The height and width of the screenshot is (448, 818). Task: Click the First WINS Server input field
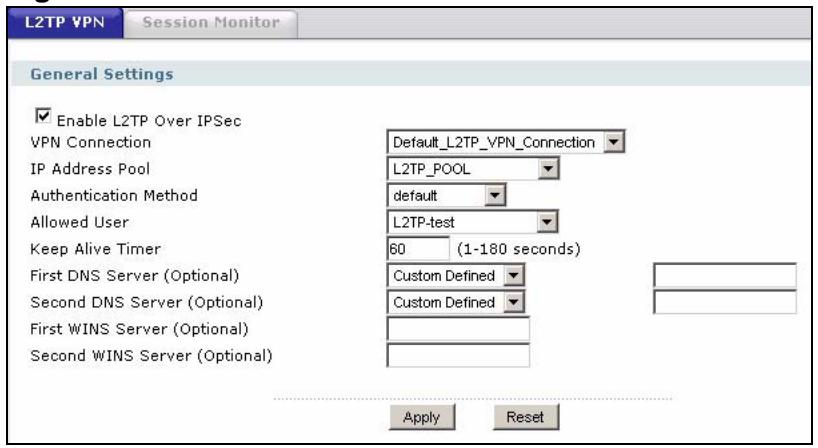point(458,329)
